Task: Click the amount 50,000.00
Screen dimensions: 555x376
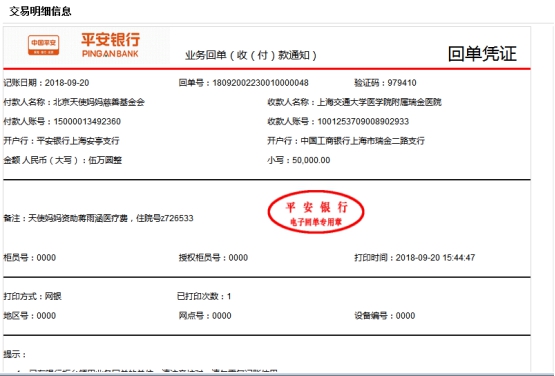Action: point(311,160)
